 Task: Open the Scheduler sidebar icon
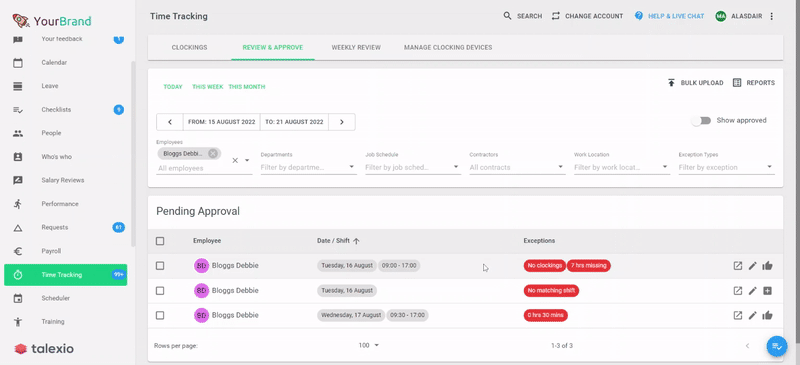point(18,298)
